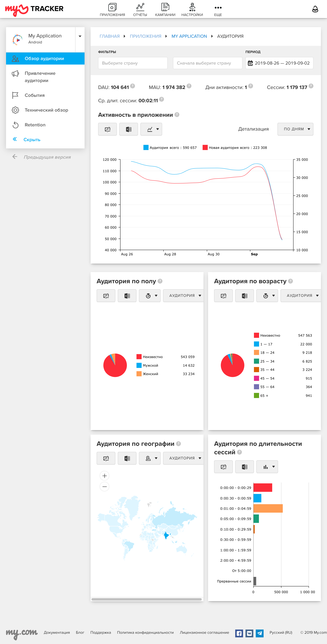
Task: Click the Facebook icon in footer
Action: (x=239, y=633)
